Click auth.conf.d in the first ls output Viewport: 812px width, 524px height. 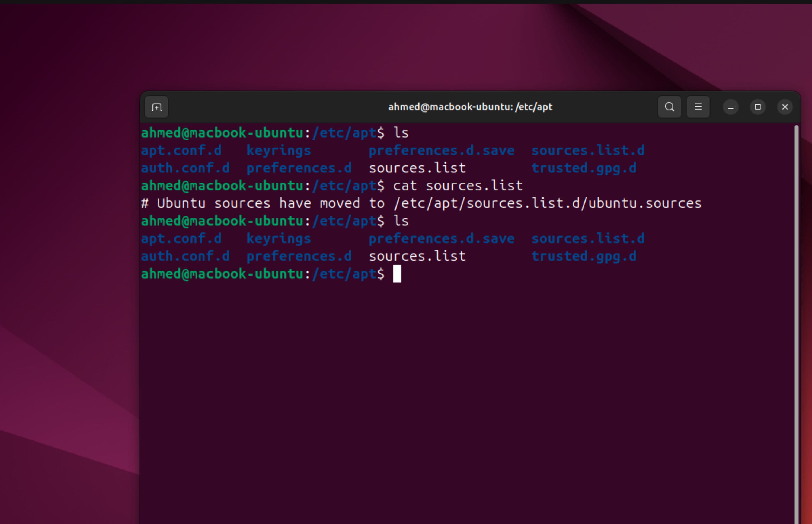click(x=186, y=168)
